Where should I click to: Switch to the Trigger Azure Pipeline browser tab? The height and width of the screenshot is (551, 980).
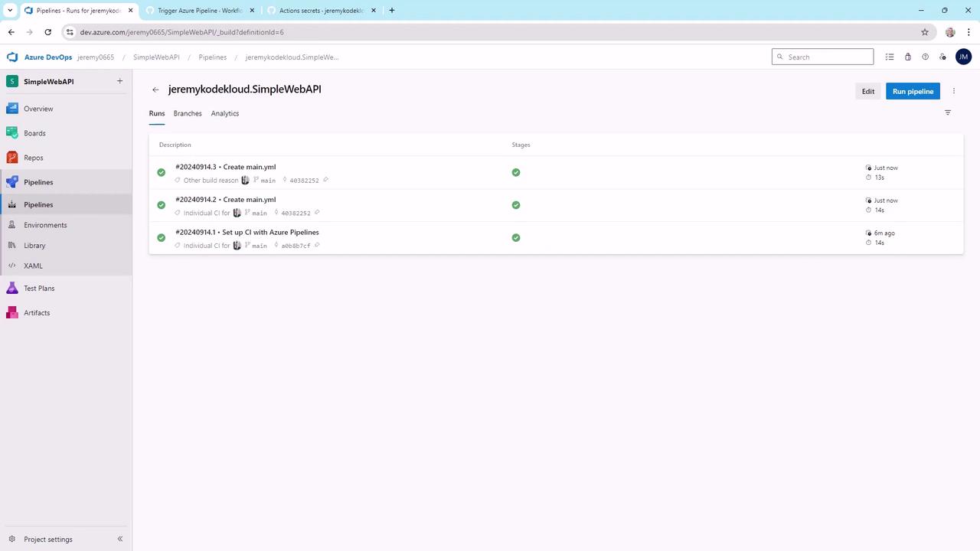[x=201, y=11]
